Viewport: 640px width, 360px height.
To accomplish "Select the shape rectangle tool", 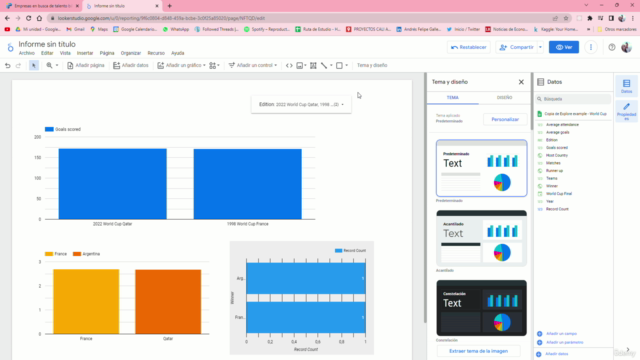I will (x=339, y=65).
